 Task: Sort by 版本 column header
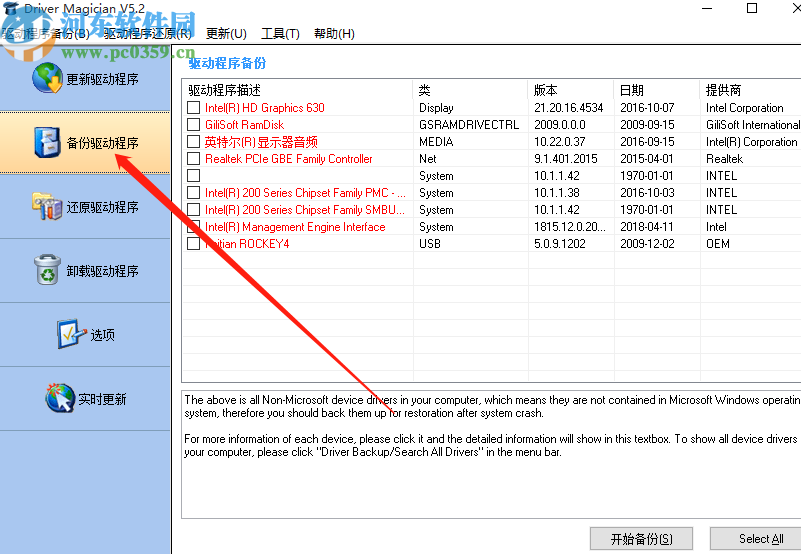[x=571, y=90]
